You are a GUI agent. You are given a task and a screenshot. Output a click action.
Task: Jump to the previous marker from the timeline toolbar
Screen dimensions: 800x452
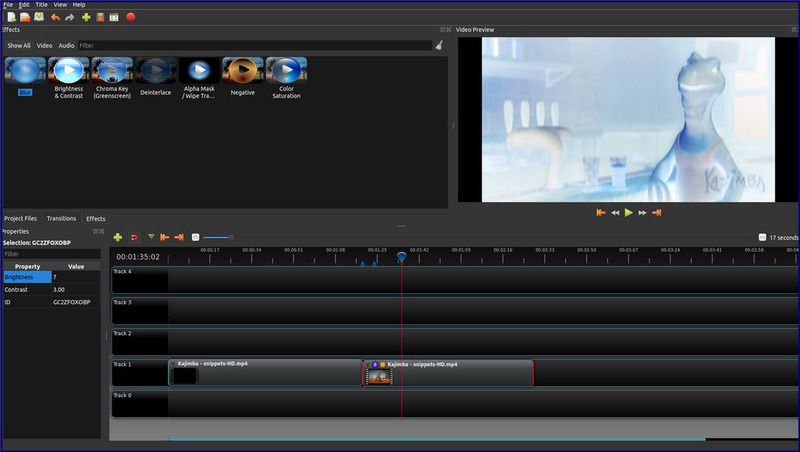pos(164,237)
